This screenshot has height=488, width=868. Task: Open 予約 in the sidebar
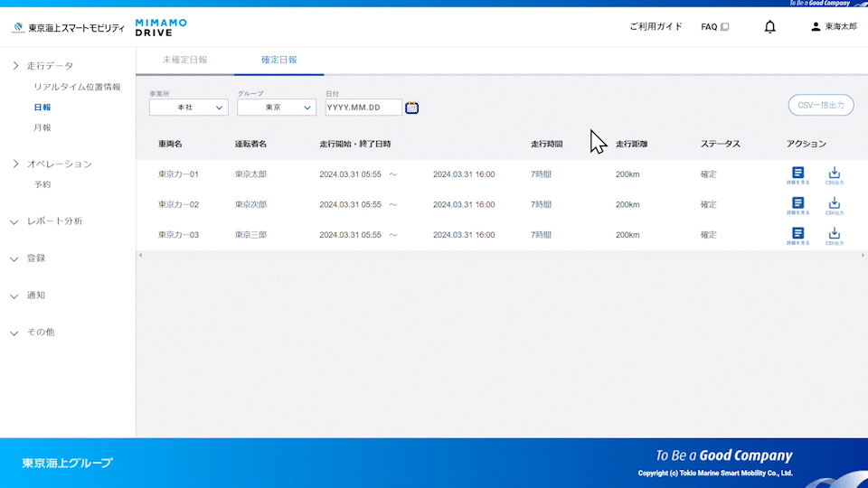coord(42,184)
